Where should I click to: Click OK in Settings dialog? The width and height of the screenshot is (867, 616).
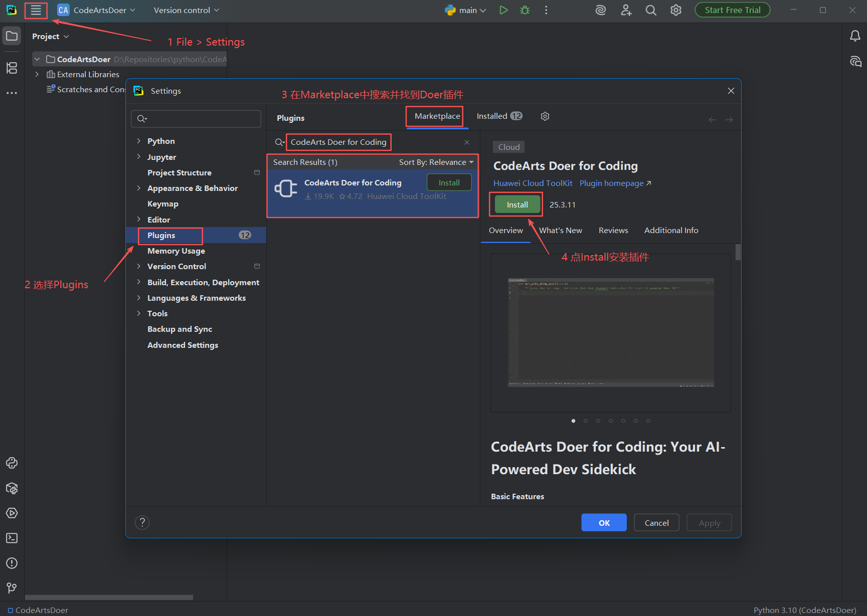[x=604, y=523]
